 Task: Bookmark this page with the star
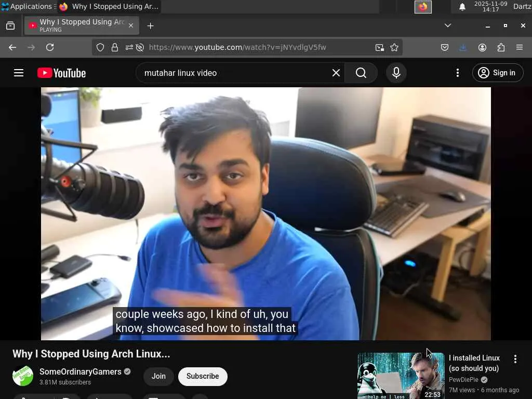pos(394,47)
